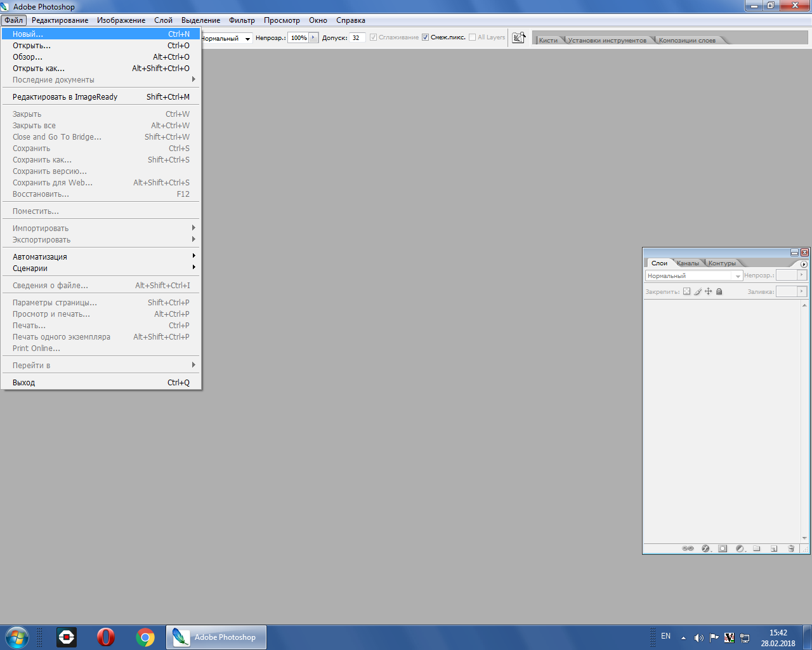Open Композиции слоев palette tab
This screenshot has width=812, height=650.
[x=687, y=40]
